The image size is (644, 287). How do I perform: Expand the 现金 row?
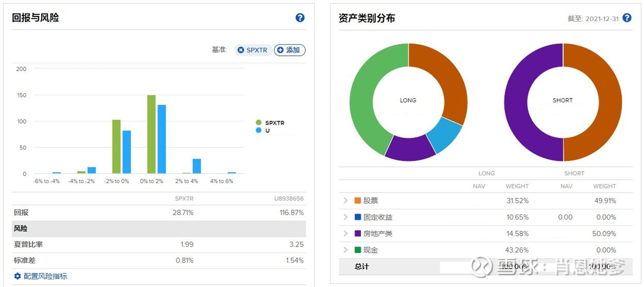click(346, 250)
